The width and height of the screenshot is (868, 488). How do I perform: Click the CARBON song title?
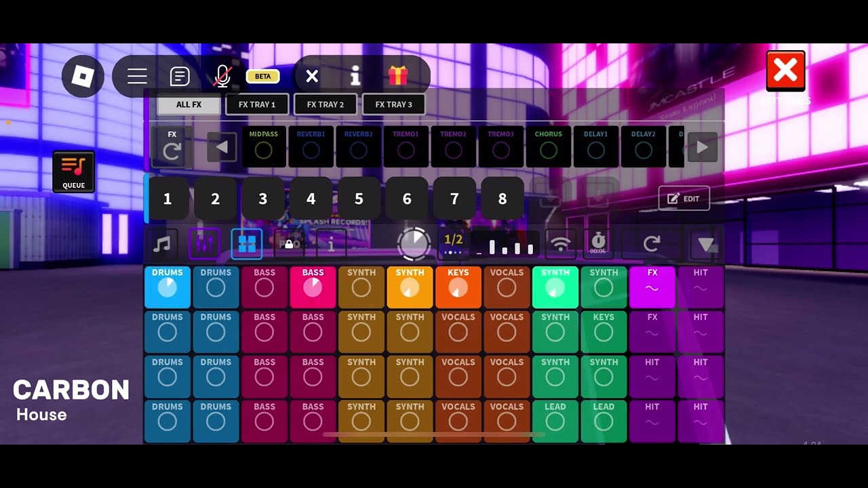click(x=71, y=390)
